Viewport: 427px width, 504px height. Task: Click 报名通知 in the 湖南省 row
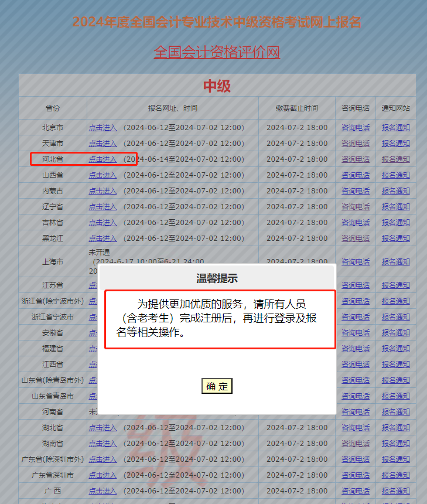[395, 443]
